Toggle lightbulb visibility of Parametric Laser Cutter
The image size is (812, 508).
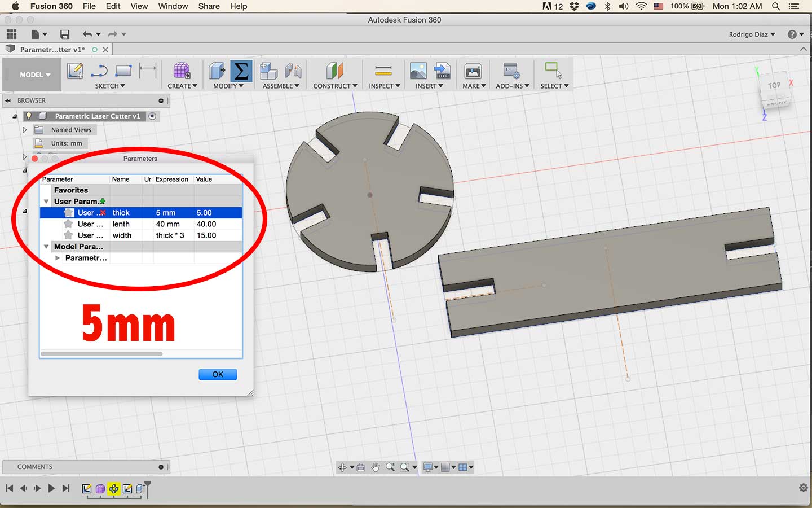[29, 116]
